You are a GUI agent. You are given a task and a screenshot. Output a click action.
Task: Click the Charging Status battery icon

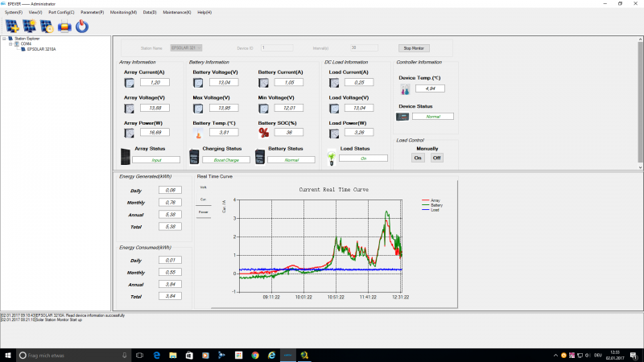click(x=194, y=157)
